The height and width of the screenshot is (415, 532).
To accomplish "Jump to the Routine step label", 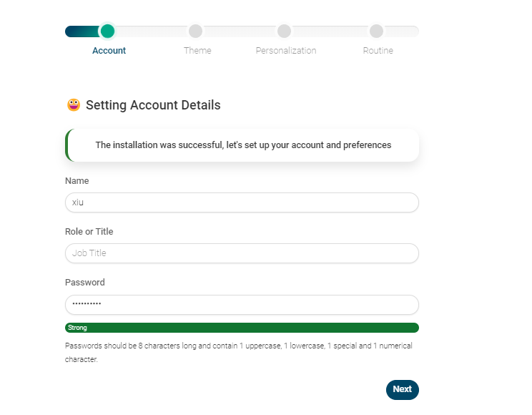I will pos(378,51).
